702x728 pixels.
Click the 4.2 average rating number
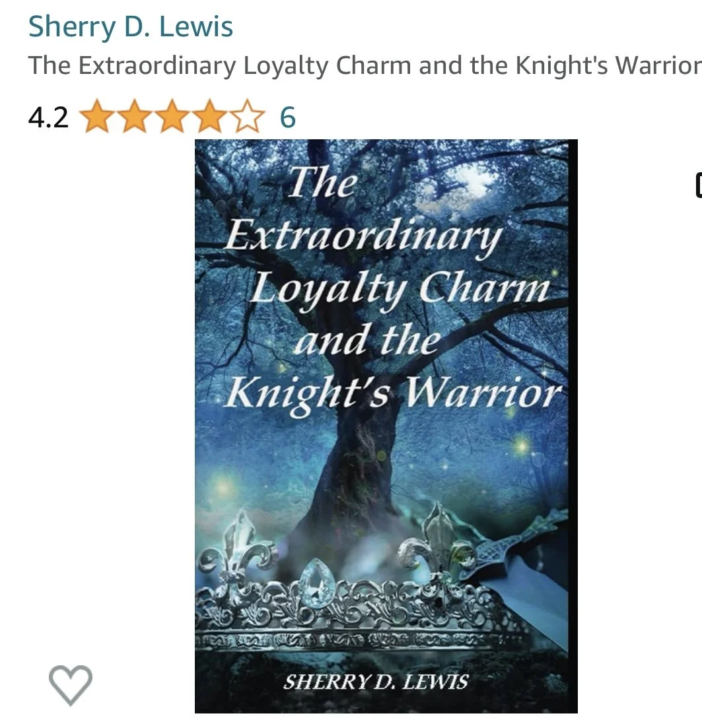[x=48, y=117]
